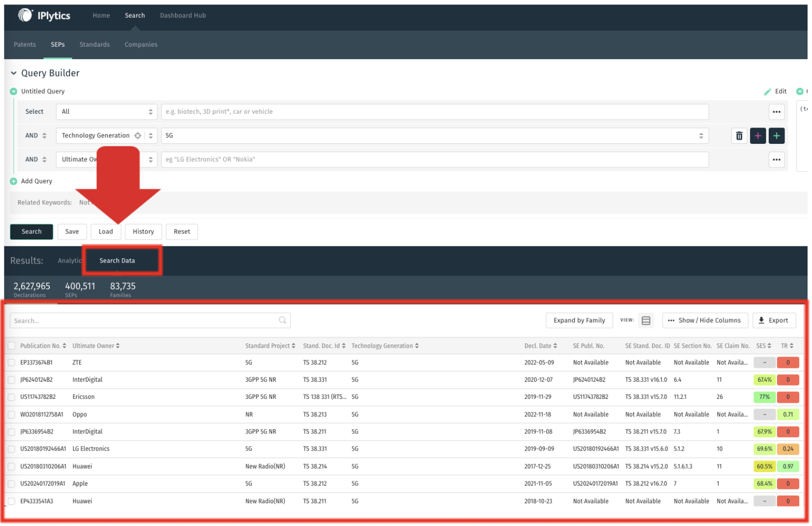
Task: Export the results table
Action: pyautogui.click(x=774, y=321)
